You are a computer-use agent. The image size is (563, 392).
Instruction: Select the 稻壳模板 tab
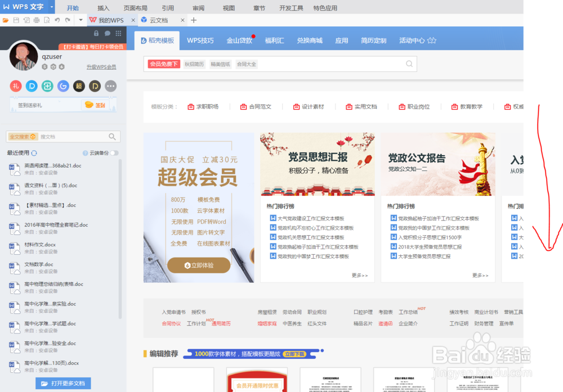pos(157,40)
